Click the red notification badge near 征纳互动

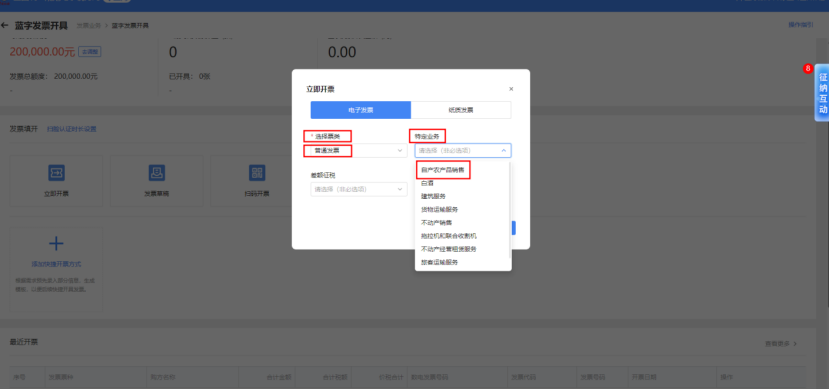[807, 68]
